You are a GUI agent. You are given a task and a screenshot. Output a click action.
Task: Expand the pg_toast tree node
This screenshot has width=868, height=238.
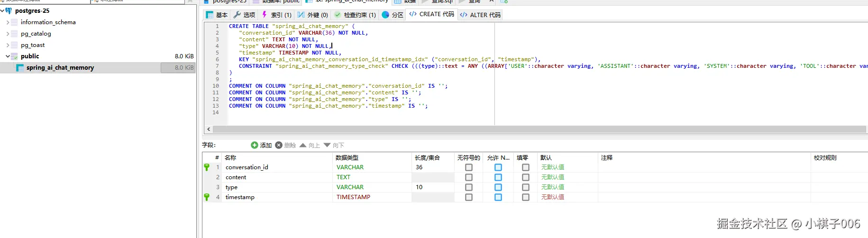click(8, 45)
